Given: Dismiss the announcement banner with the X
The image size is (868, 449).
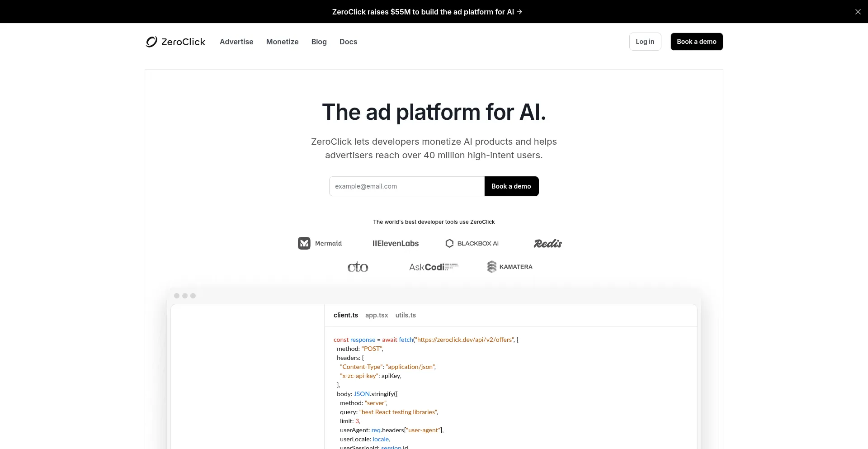Looking at the screenshot, I should pos(858,12).
